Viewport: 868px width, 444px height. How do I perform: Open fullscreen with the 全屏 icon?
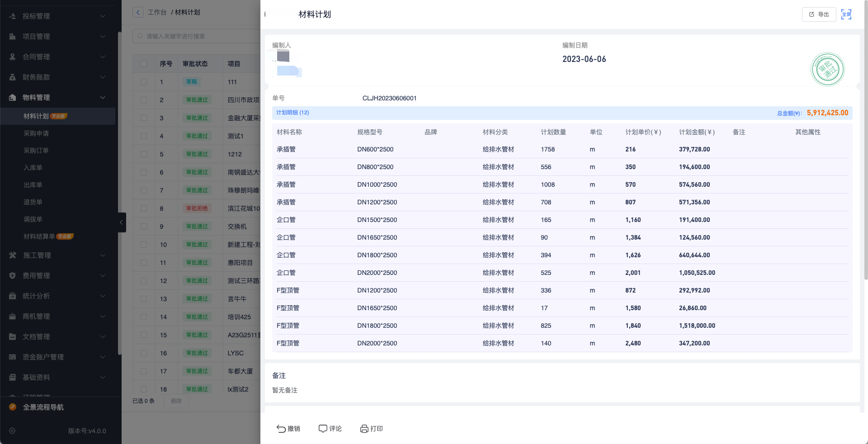[x=846, y=14]
